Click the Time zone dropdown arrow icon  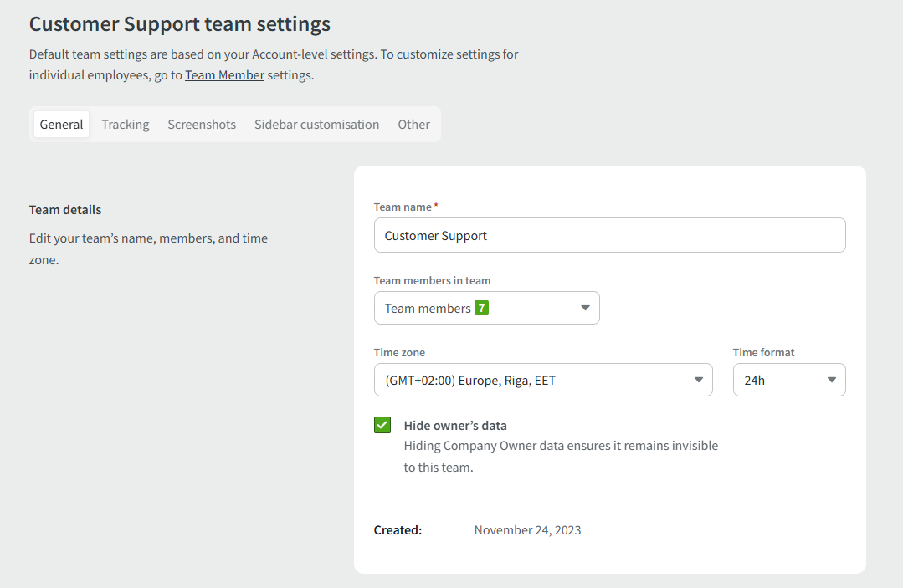(x=699, y=381)
